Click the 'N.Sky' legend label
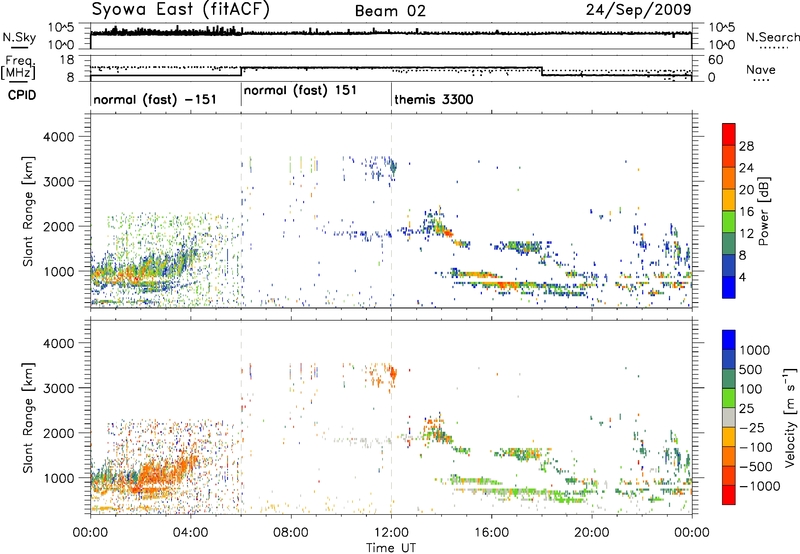The height and width of the screenshot is (554, 800). (19, 37)
